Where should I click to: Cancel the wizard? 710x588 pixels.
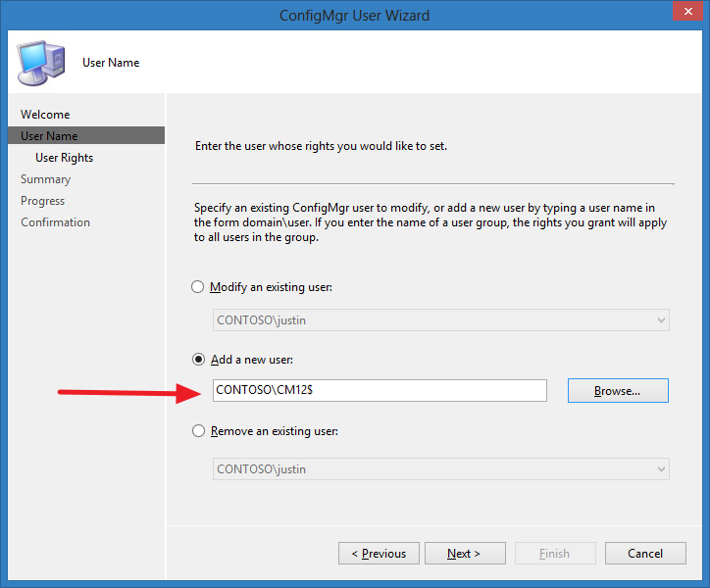645,553
